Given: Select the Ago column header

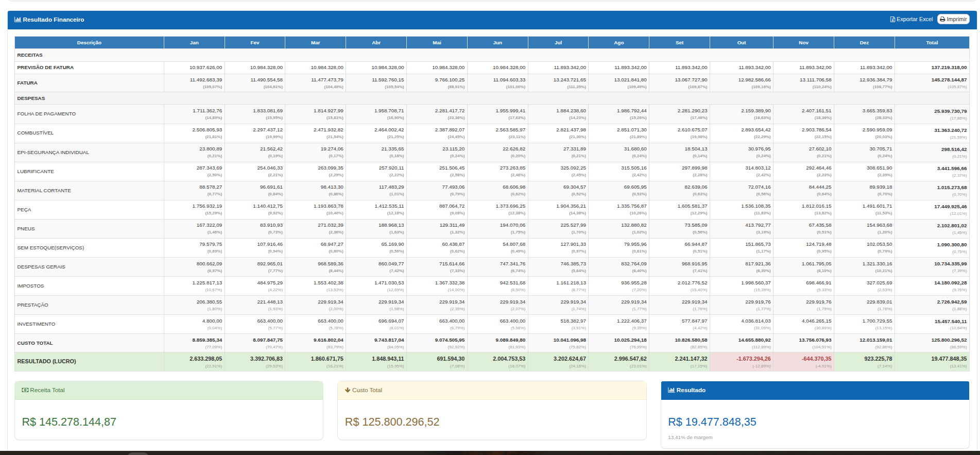Looking at the screenshot, I should pos(619,43).
